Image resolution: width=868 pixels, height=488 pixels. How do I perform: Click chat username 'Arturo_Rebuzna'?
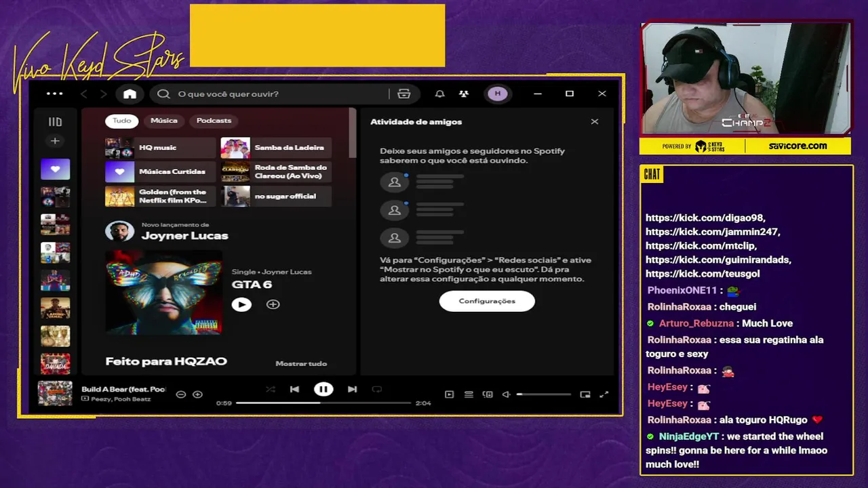696,323
